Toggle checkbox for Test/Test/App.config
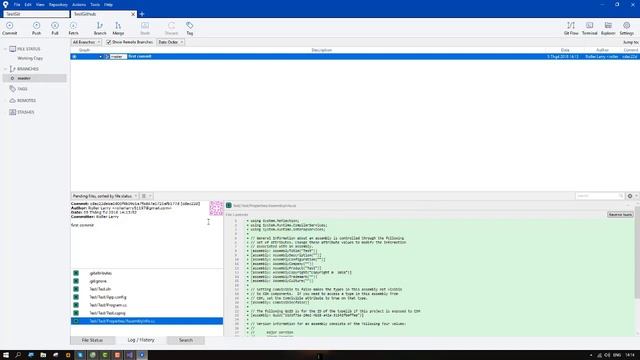 pyautogui.click(x=76, y=297)
